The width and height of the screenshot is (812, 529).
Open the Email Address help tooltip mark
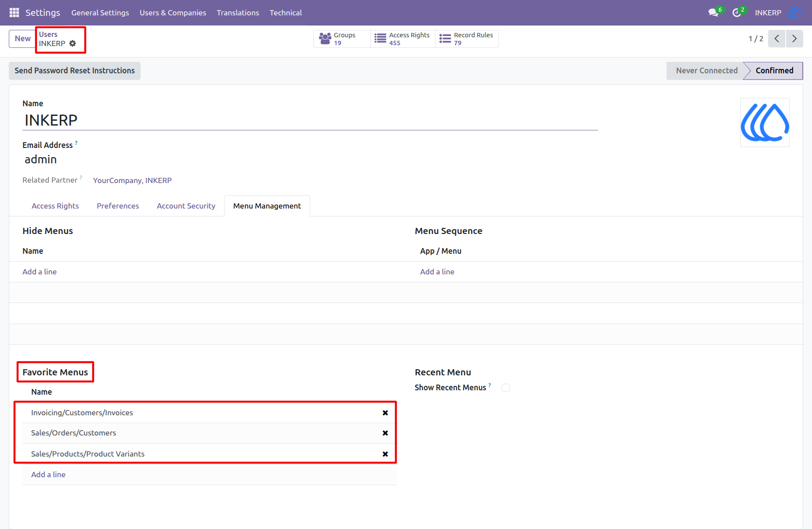[x=76, y=143]
